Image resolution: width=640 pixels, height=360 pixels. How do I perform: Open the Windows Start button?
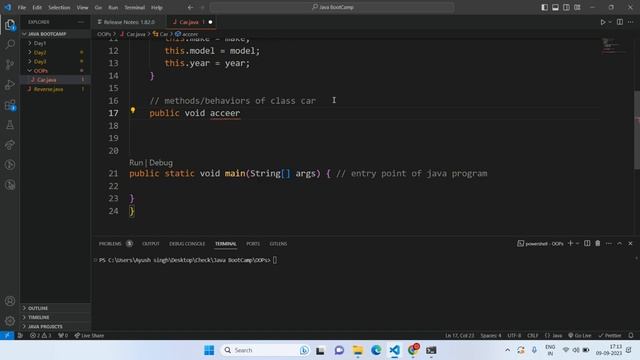(x=209, y=350)
